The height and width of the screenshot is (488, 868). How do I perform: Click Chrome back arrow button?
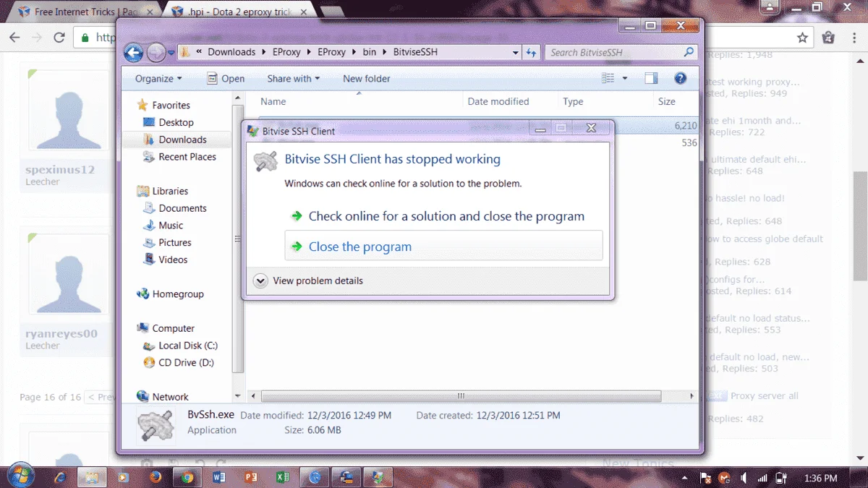[14, 38]
